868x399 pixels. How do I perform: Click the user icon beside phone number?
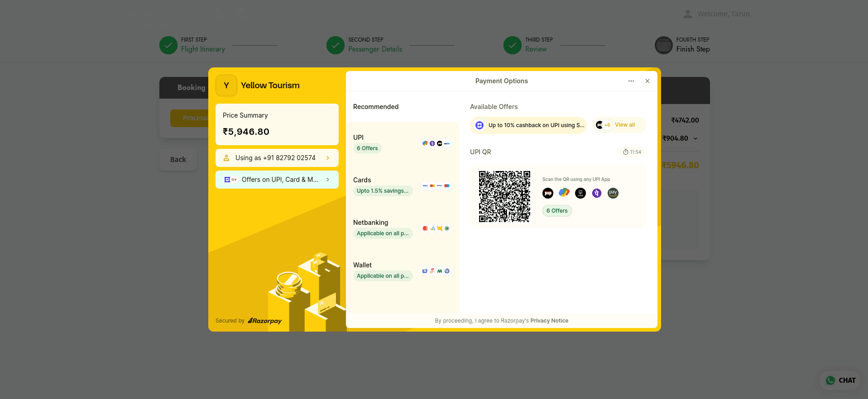click(x=226, y=158)
